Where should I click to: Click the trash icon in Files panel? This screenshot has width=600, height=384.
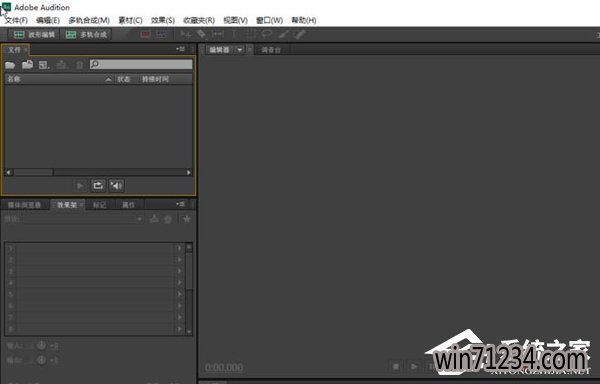click(79, 65)
